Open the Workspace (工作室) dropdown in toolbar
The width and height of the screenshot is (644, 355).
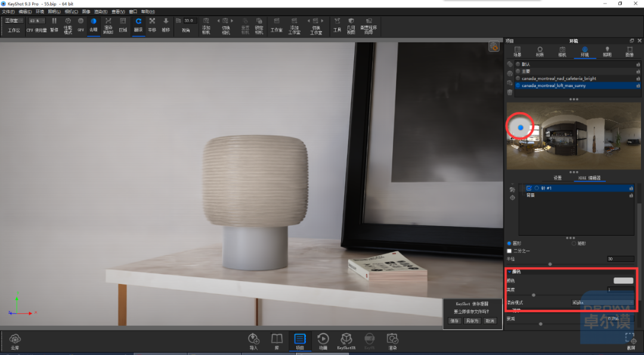pos(14,20)
